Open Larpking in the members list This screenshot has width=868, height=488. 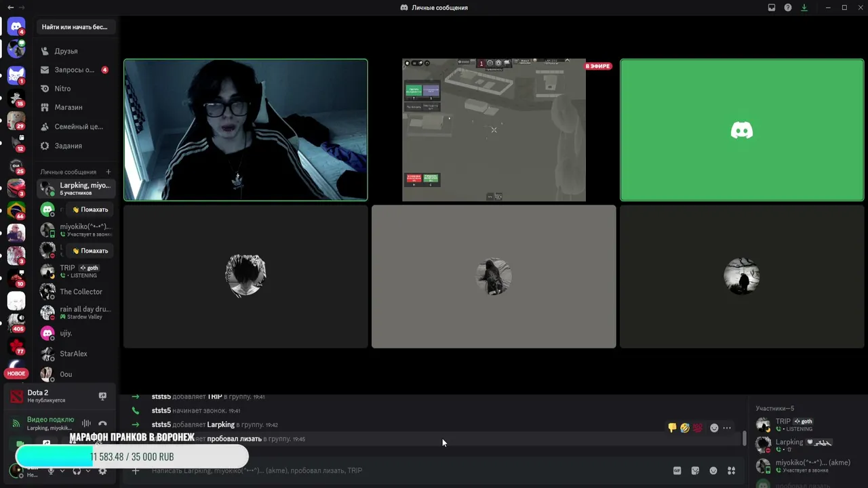pos(808,445)
